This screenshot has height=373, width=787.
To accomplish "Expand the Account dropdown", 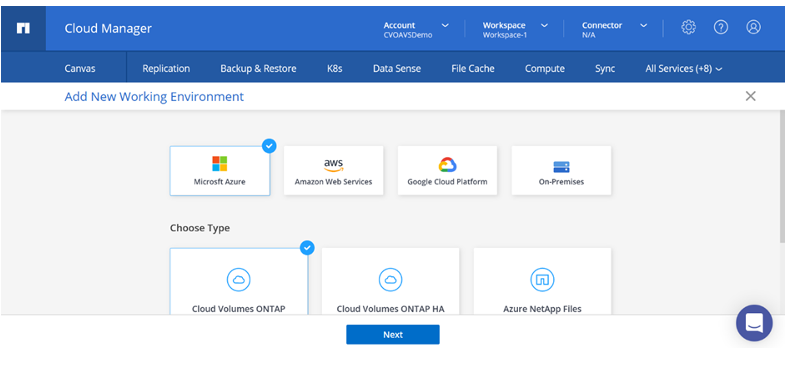I will click(x=416, y=29).
